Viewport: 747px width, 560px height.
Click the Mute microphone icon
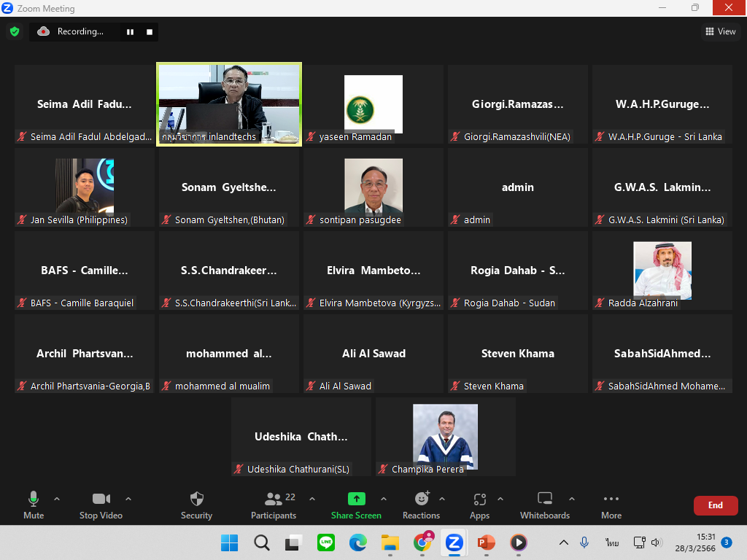tap(34, 499)
